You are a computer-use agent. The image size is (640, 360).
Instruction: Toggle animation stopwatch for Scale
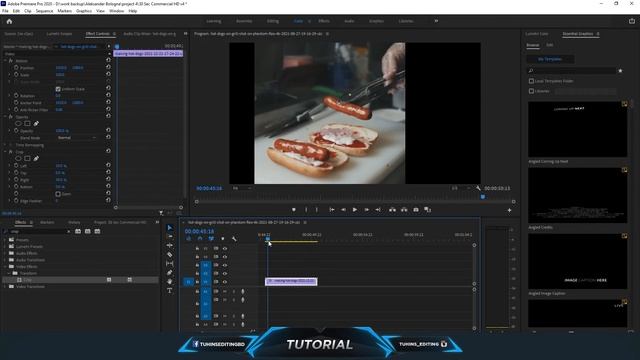pos(16,75)
